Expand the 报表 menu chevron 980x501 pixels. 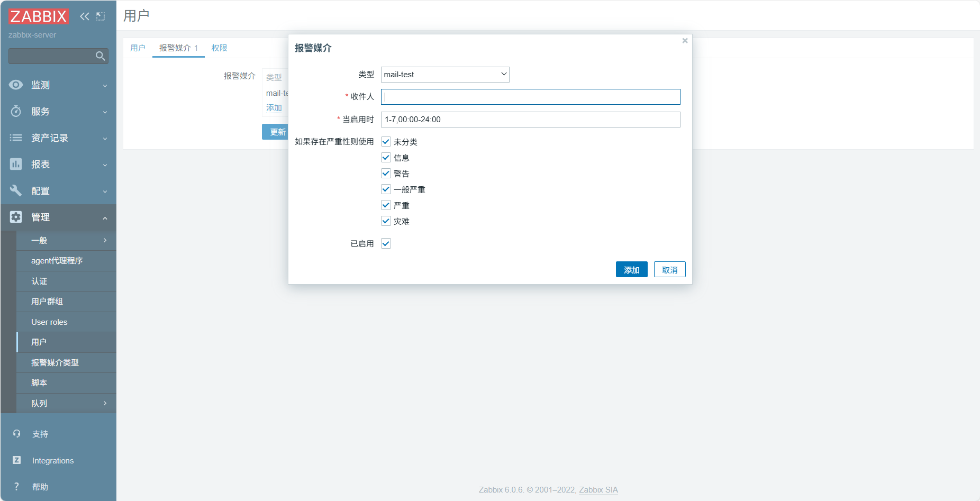coord(105,165)
